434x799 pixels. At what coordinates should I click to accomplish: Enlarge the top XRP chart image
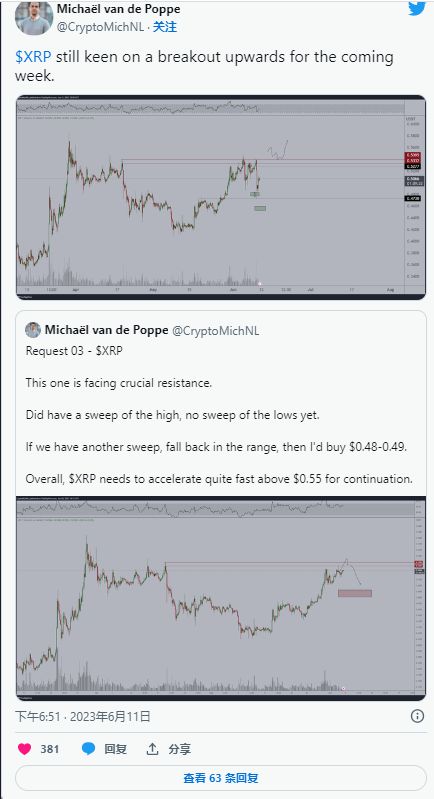click(x=221, y=197)
